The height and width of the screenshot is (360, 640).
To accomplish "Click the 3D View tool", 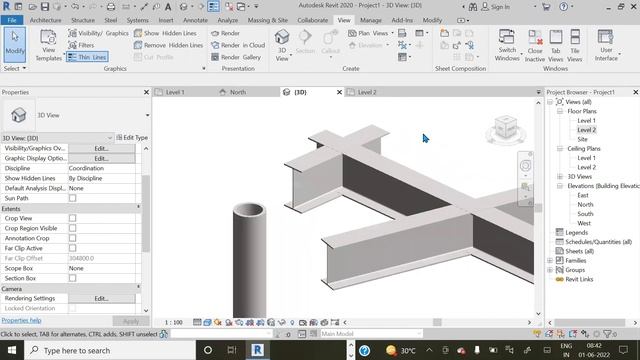I will coord(282,45).
